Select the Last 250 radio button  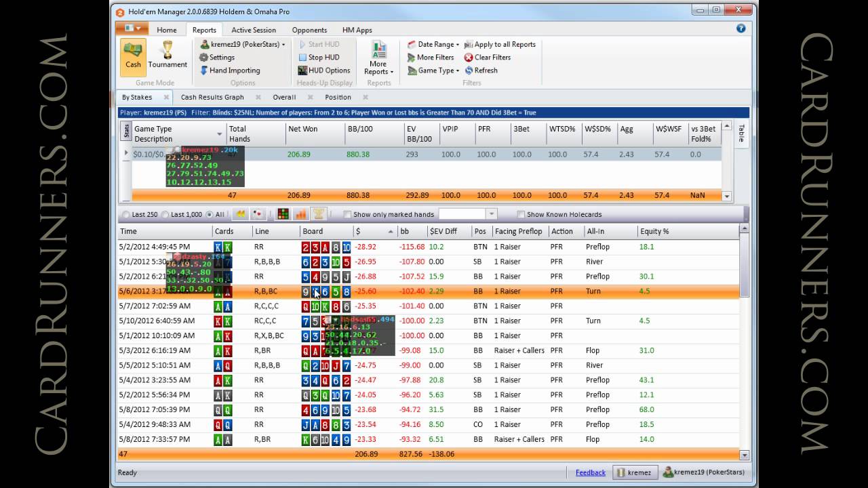[x=126, y=215]
